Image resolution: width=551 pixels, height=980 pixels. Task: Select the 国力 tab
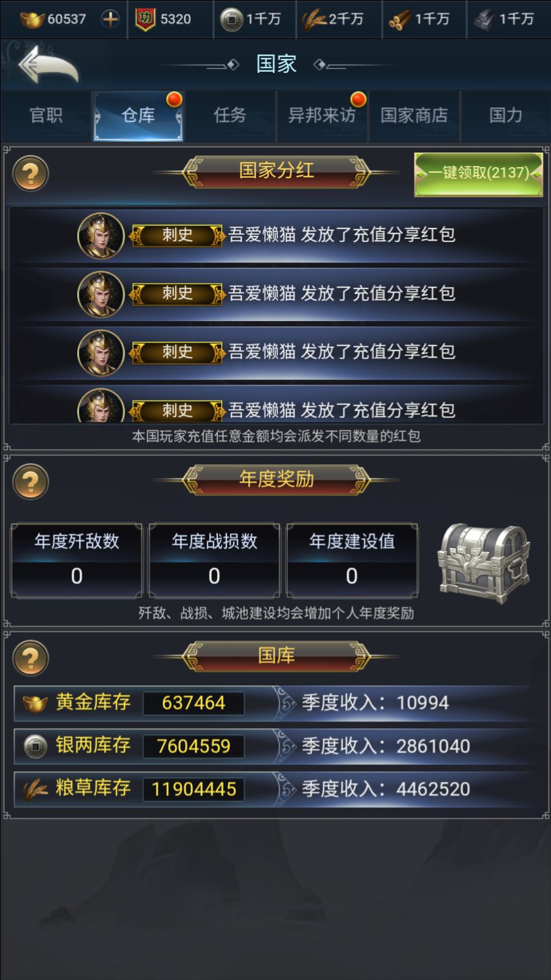coord(506,115)
